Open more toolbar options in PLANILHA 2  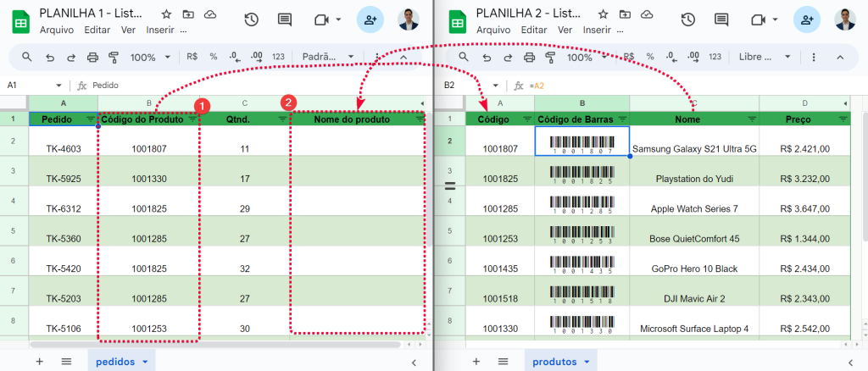[x=814, y=57]
